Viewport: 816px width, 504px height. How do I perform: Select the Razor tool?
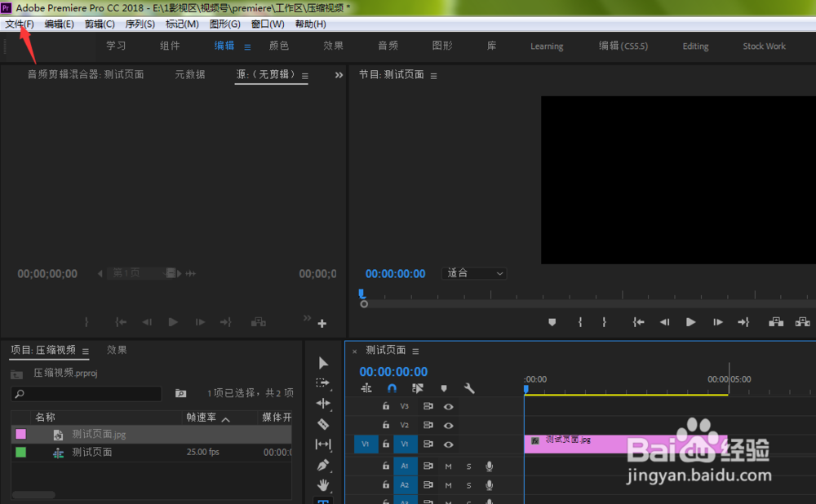pyautogui.click(x=323, y=424)
